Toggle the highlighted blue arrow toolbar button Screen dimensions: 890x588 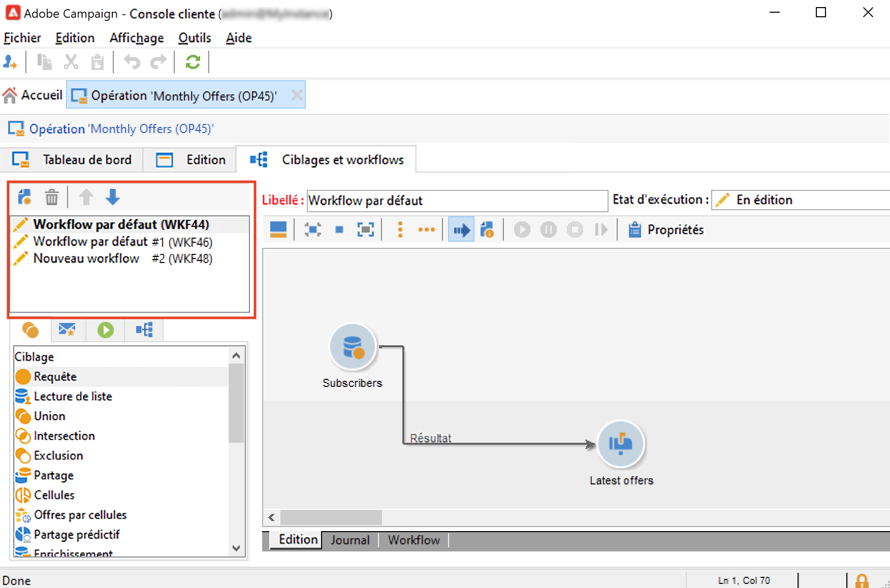click(x=461, y=230)
